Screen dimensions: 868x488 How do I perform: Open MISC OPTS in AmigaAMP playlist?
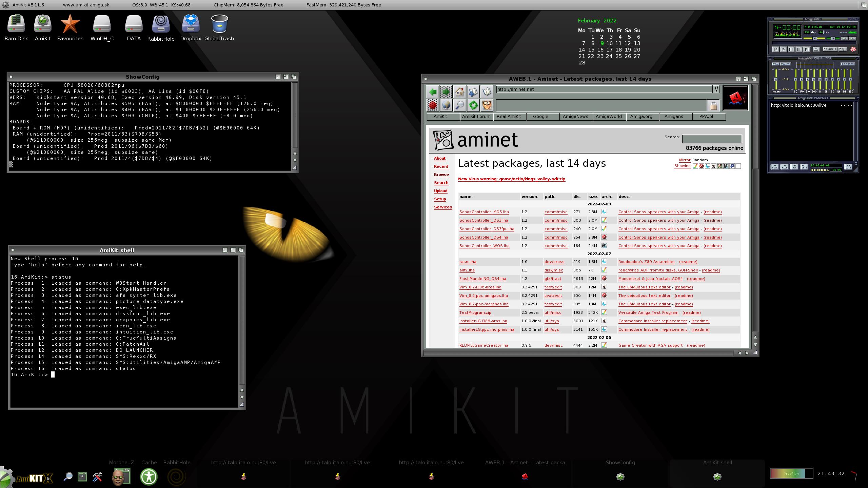(x=804, y=167)
